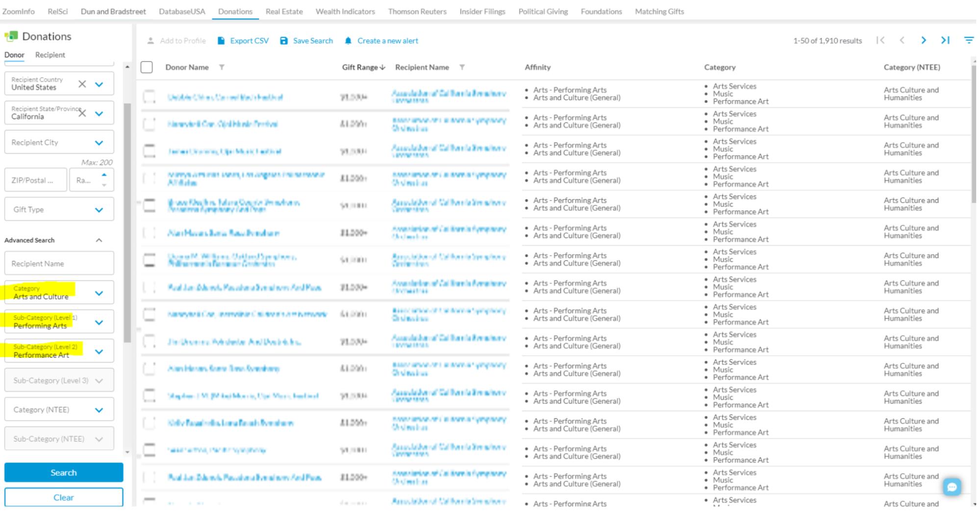Clear the Recipient Country United States value
This screenshot has height=511, width=980.
(82, 84)
